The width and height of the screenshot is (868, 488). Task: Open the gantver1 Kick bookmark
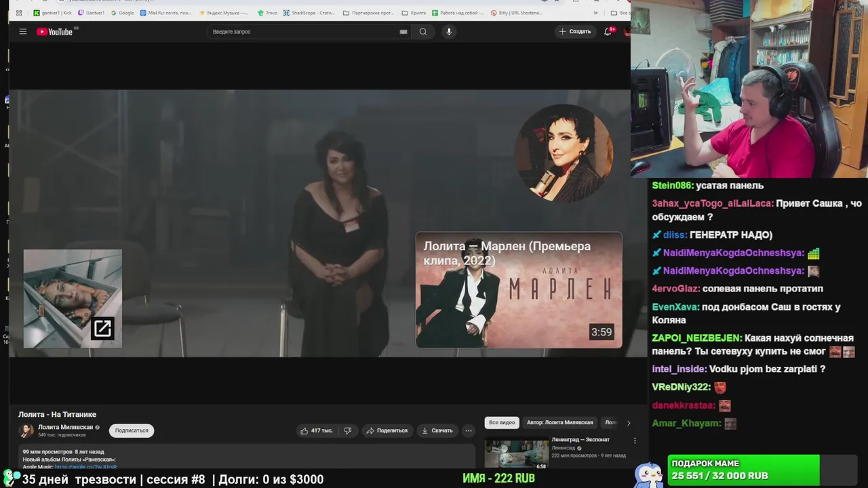click(53, 13)
